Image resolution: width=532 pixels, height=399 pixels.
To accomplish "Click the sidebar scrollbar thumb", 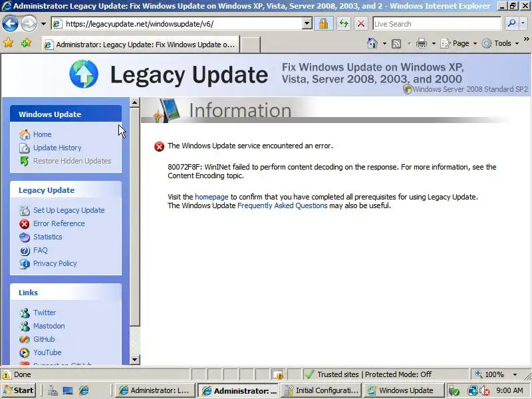I will [x=135, y=217].
